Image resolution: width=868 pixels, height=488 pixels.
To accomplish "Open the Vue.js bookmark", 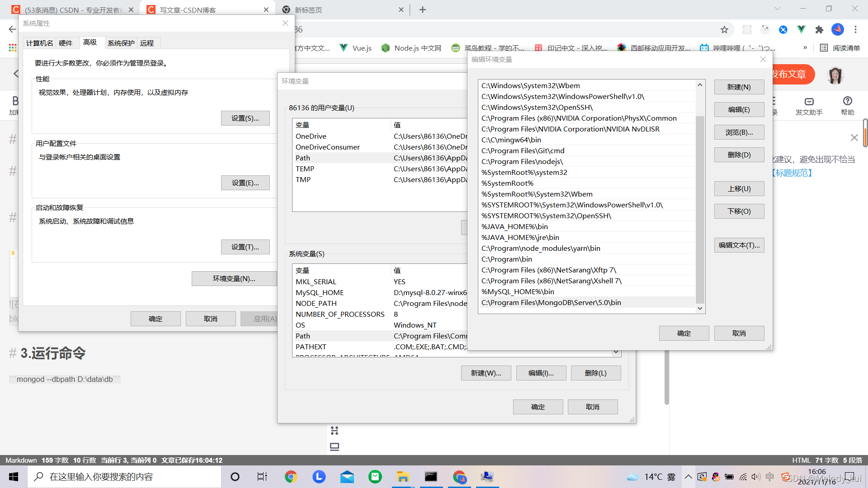I will [356, 48].
